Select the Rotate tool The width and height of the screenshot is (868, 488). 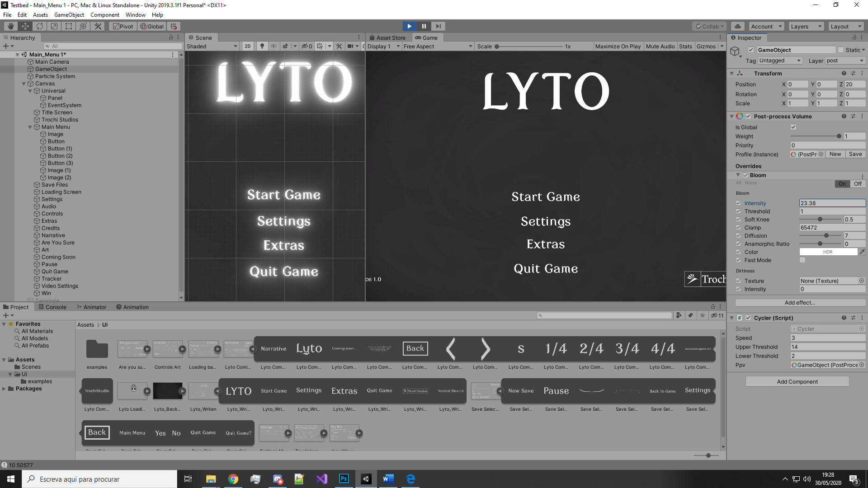(x=40, y=26)
